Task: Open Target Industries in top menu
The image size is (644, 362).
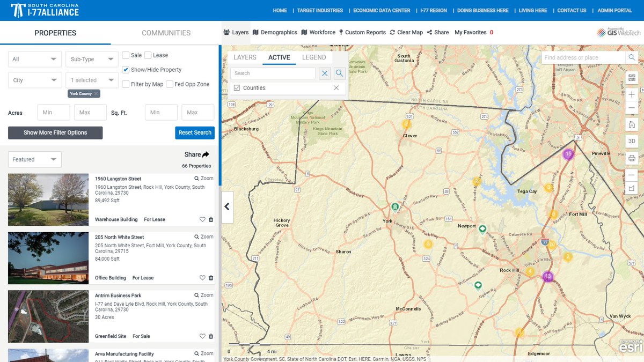Action: [320, 10]
